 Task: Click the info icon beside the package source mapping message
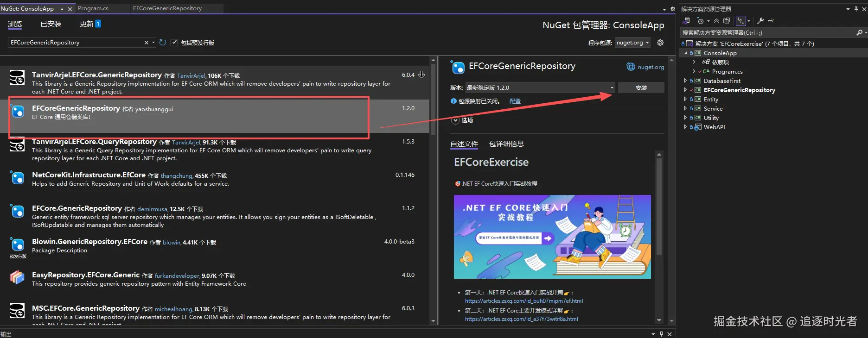coord(453,101)
